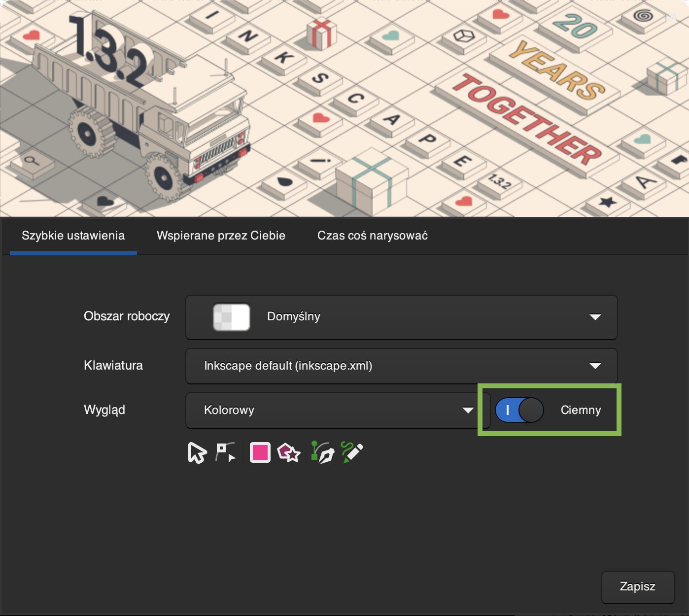Choose the Star and polygon tool icon
The width and height of the screenshot is (689, 616).
coord(289,452)
